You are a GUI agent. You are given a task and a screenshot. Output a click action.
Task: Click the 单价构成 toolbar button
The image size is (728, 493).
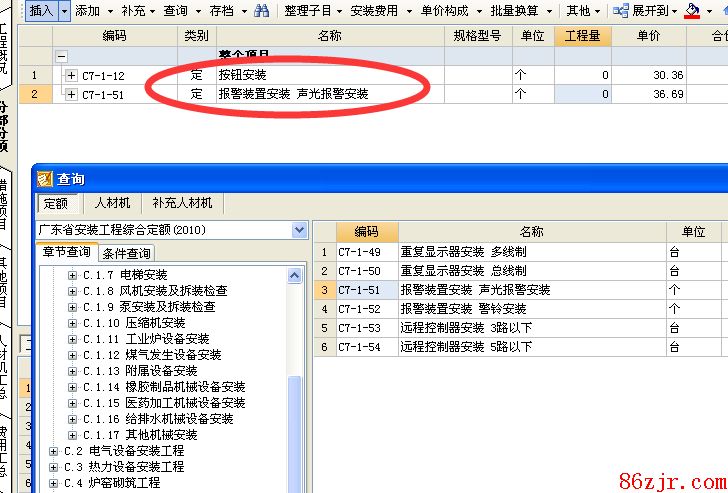coord(444,11)
